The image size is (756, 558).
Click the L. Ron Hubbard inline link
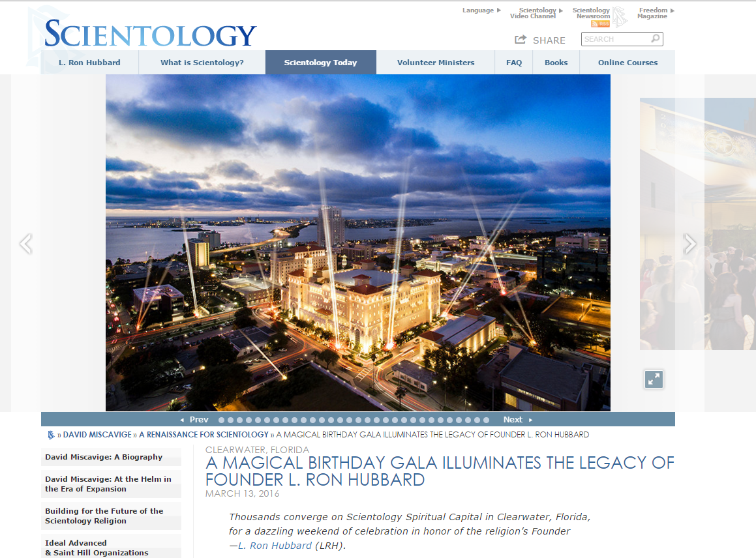coord(275,546)
